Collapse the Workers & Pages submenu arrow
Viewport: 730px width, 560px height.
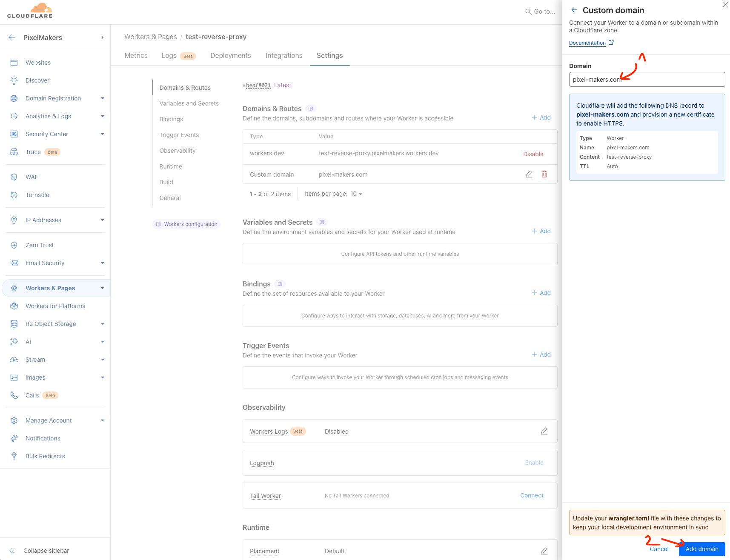(x=103, y=288)
